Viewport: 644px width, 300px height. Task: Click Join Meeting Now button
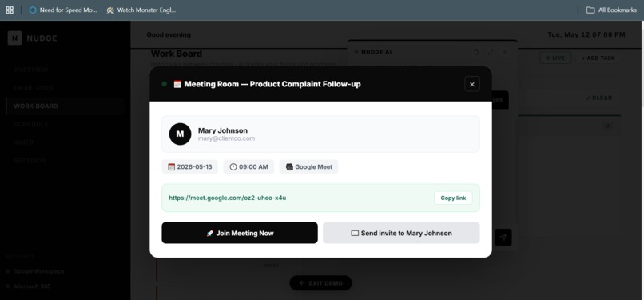click(x=240, y=233)
